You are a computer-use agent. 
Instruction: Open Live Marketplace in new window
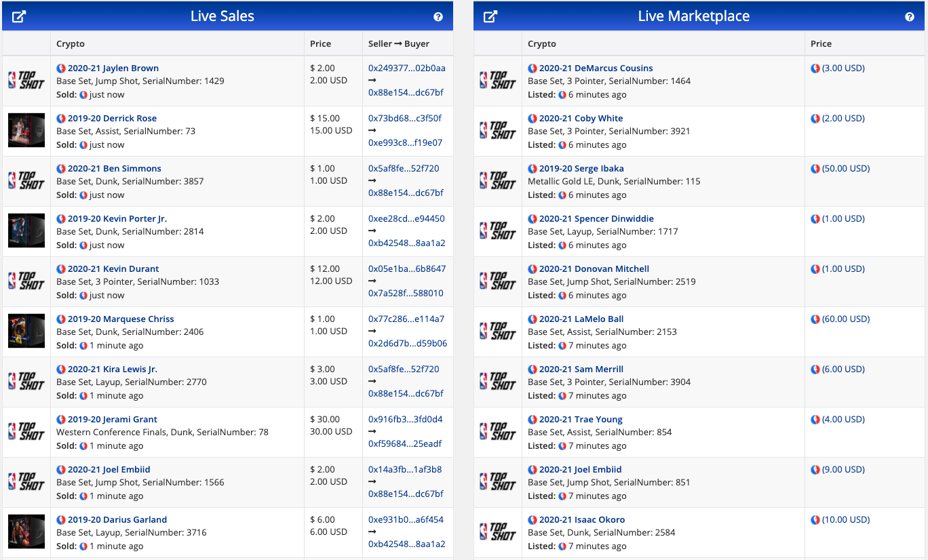click(x=490, y=16)
